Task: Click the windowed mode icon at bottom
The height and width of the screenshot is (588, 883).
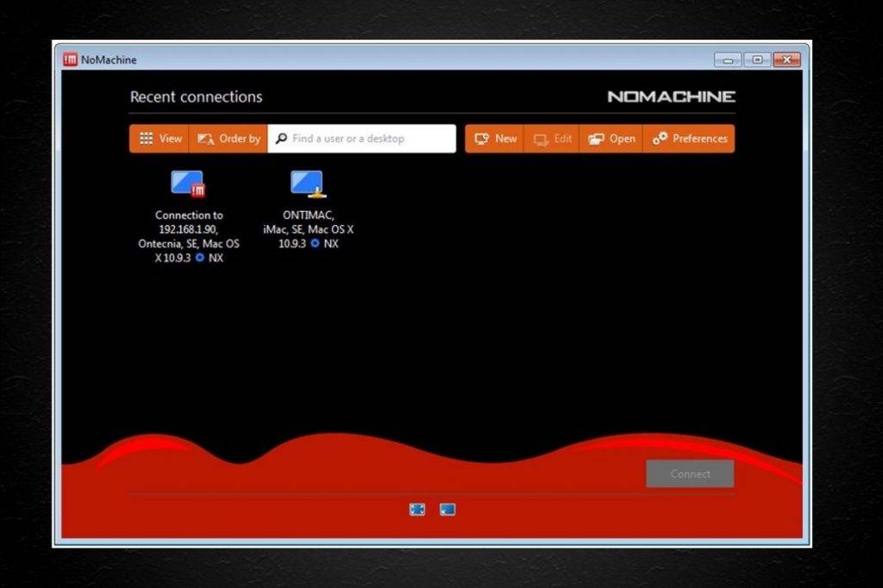Action: pos(448,510)
